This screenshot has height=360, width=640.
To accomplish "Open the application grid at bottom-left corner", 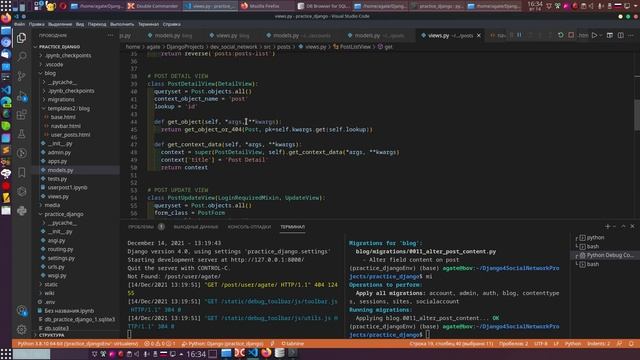I will point(6,353).
